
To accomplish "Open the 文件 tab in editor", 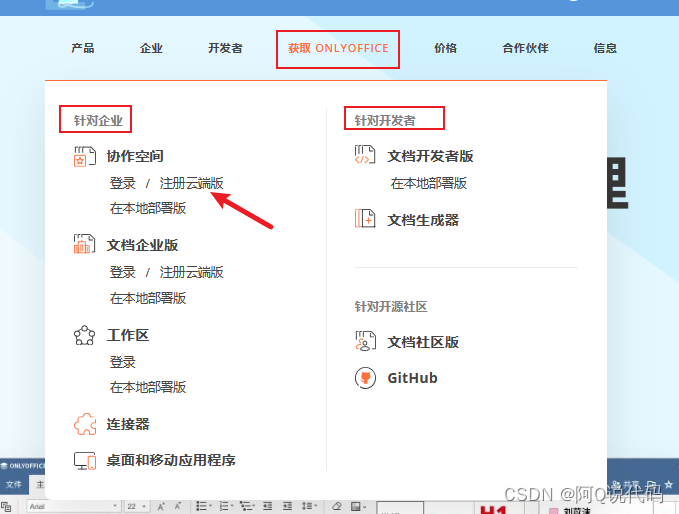I will tap(14, 485).
